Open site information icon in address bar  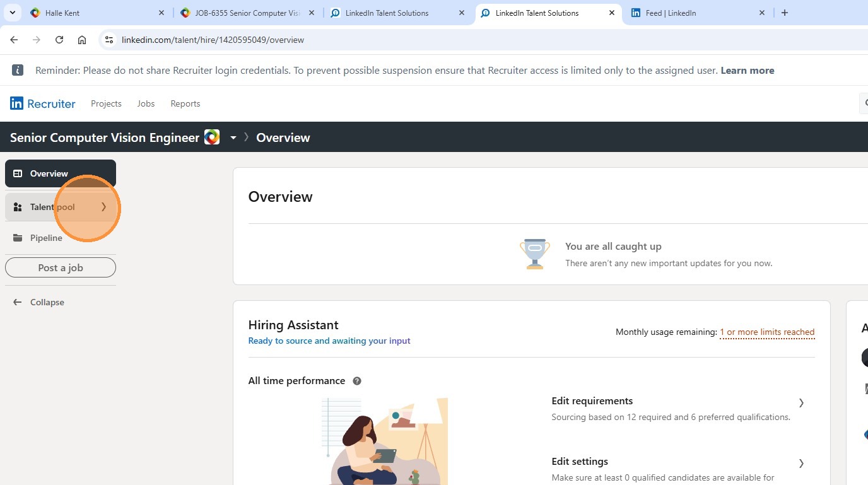click(x=109, y=40)
